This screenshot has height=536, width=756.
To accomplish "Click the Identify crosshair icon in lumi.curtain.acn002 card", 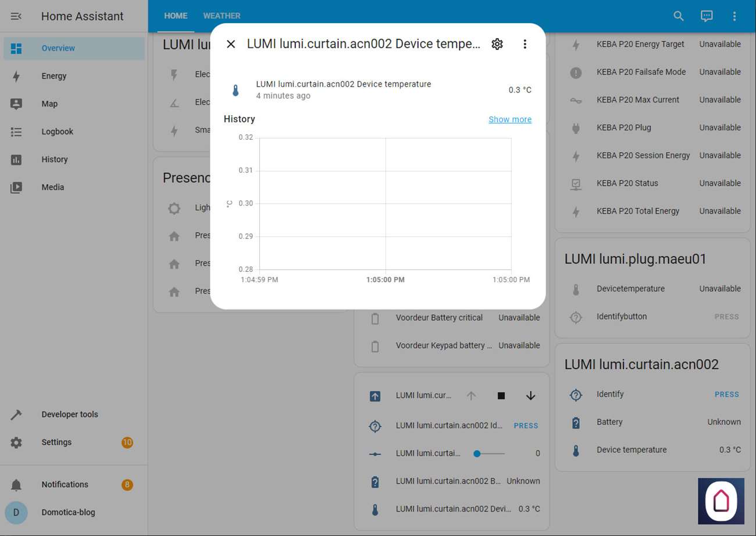I will (576, 395).
